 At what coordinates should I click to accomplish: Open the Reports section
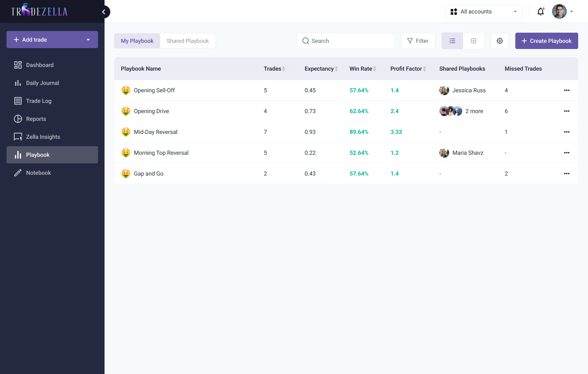(36, 118)
